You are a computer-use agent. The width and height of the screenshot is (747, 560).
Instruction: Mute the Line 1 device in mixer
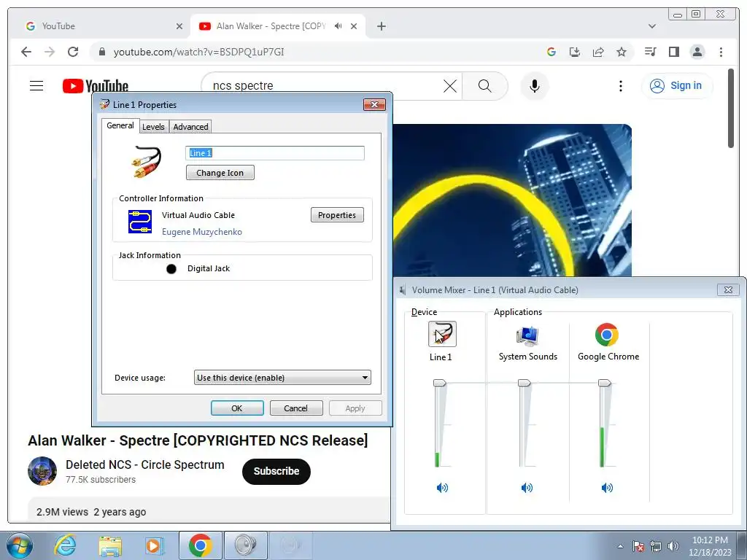coord(442,488)
